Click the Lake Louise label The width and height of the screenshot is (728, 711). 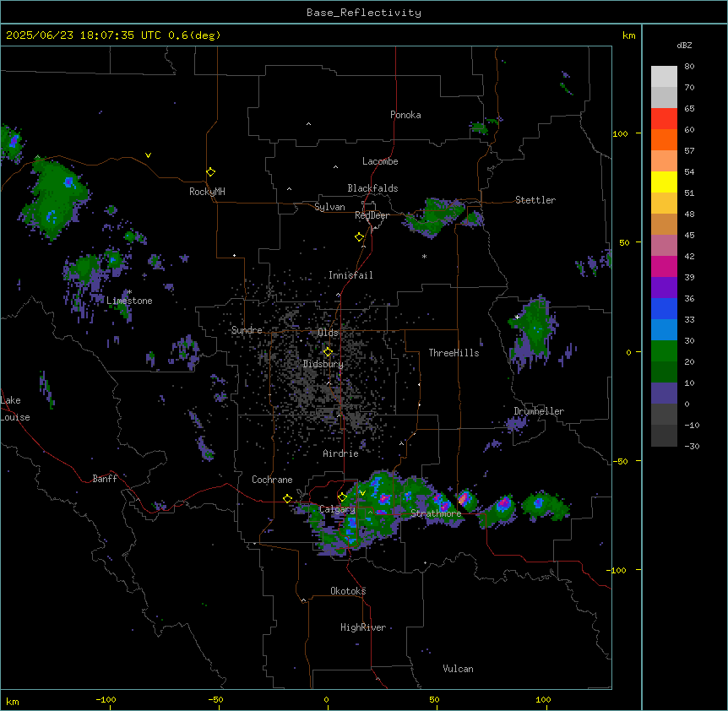[x=15, y=409]
